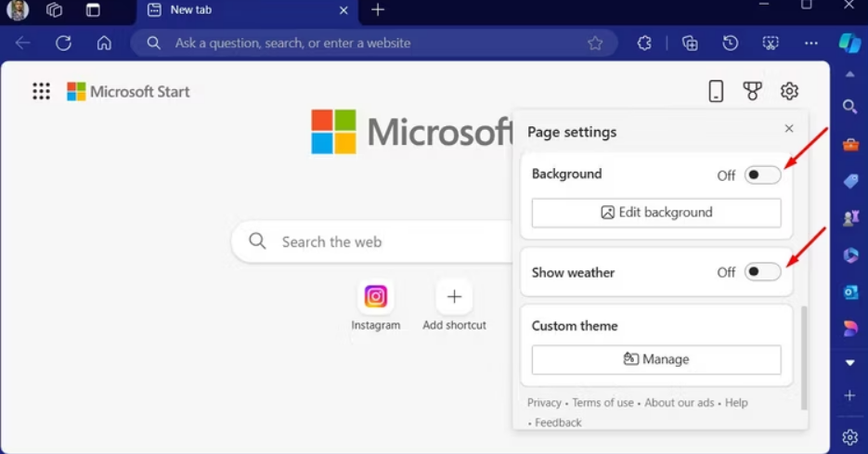Turn on the Background toggle

762,175
